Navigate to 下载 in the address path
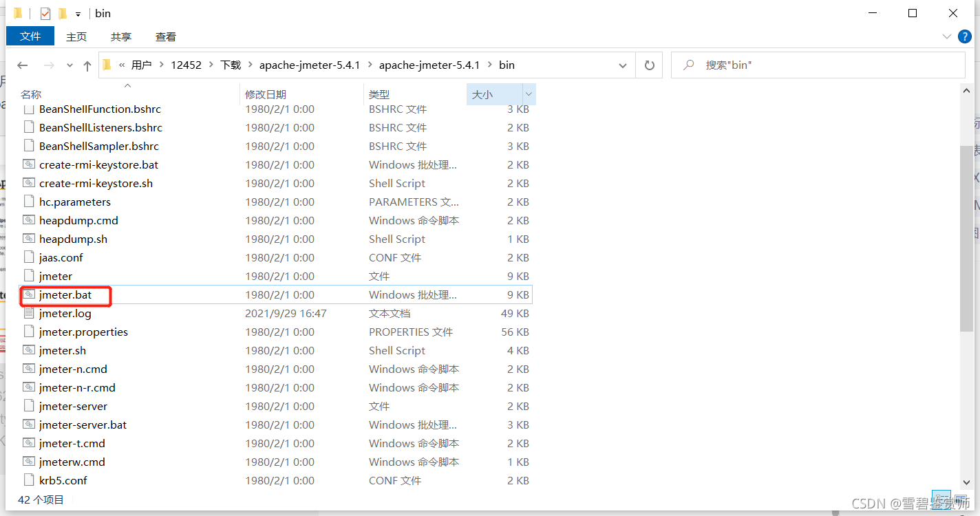This screenshot has width=980, height=516. (231, 65)
